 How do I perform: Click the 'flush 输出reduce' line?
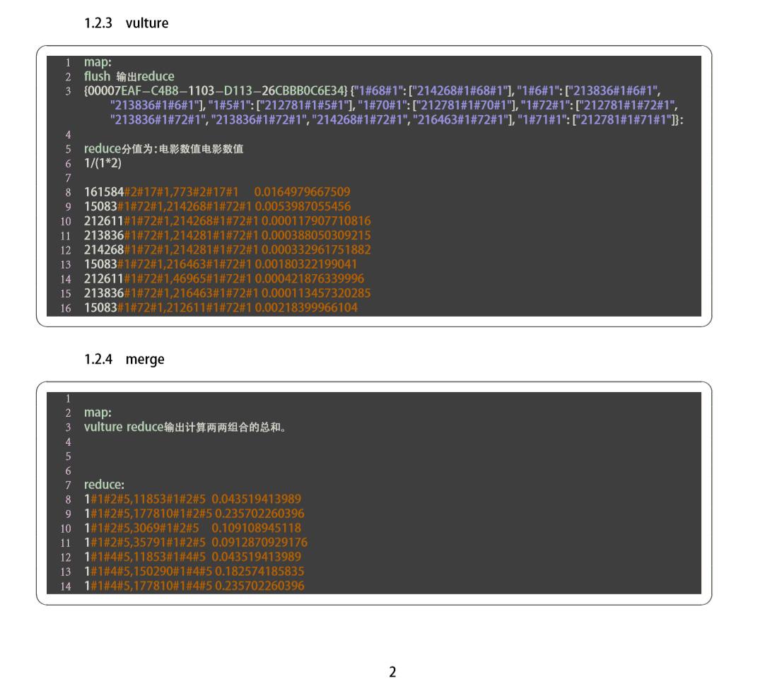coord(129,76)
